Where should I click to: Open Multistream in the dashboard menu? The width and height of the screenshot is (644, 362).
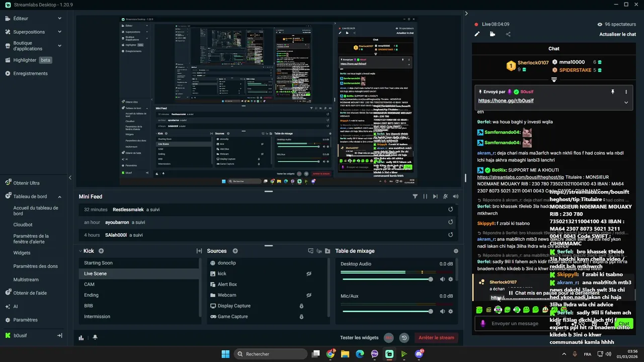(x=26, y=280)
